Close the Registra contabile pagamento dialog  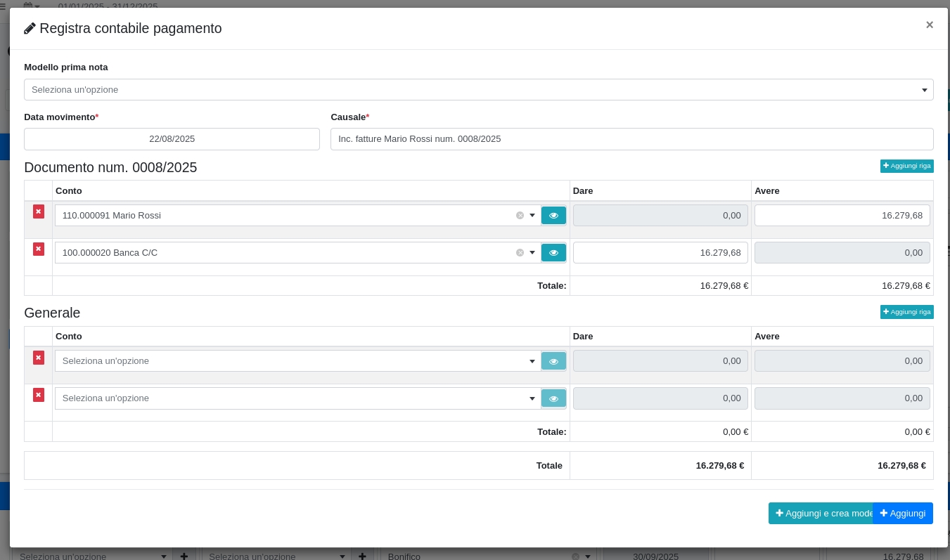(x=929, y=25)
